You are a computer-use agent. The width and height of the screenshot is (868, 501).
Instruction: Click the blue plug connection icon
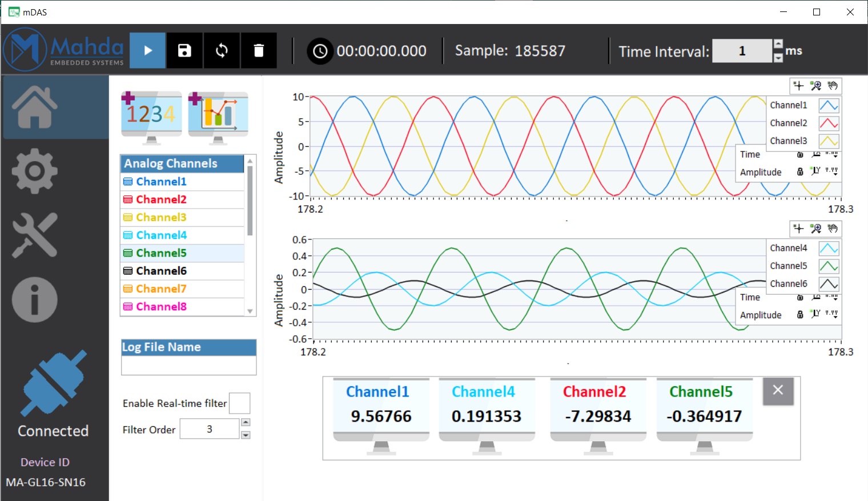[x=53, y=383]
